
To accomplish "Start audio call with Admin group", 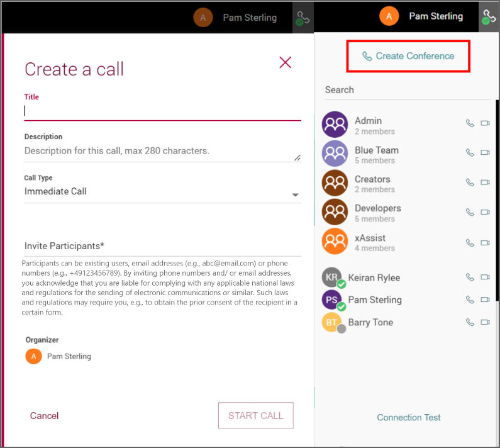I will pos(470,123).
